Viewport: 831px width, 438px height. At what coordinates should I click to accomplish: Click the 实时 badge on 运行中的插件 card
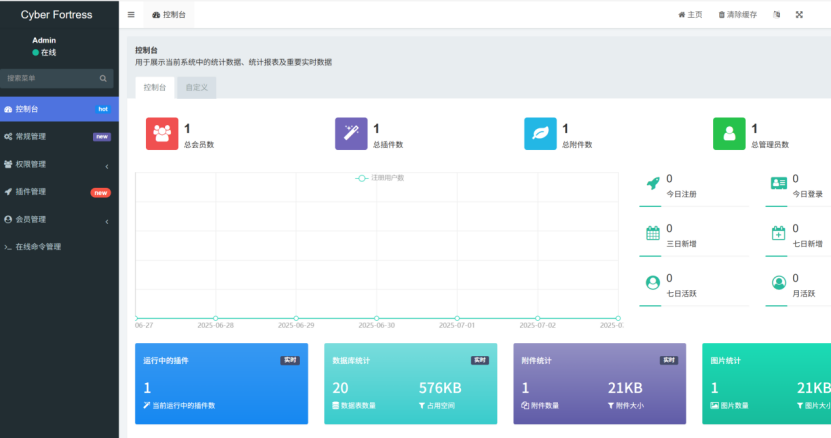click(290, 361)
